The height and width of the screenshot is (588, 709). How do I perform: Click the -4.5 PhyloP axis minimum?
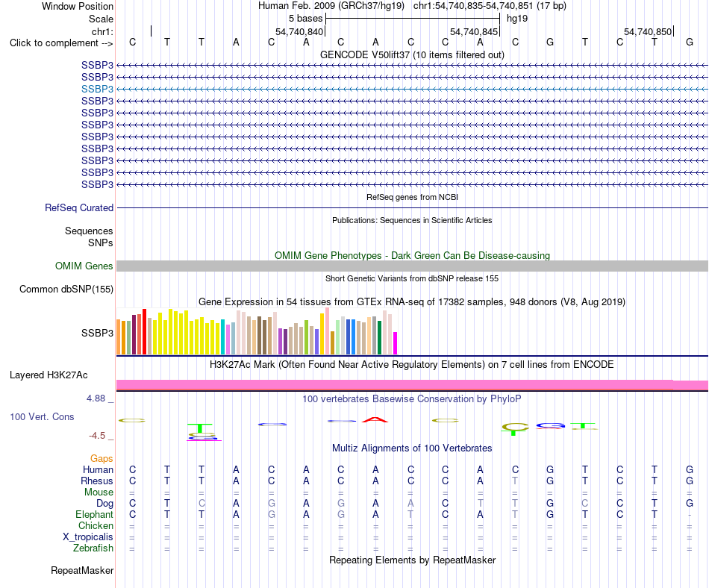97,436
